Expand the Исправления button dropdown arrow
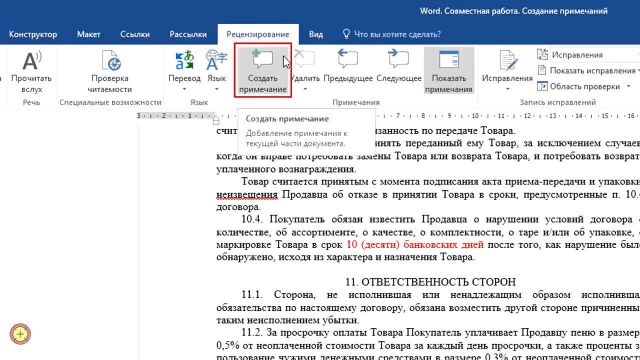 tap(507, 89)
